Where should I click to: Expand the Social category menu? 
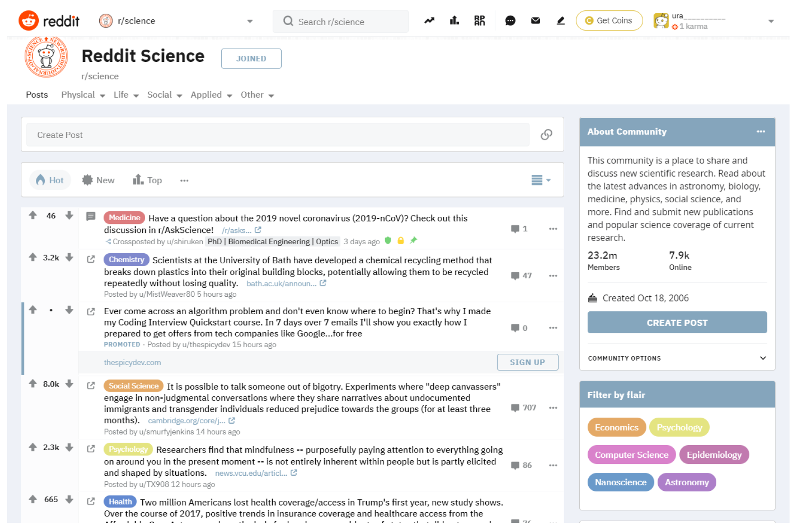(164, 95)
